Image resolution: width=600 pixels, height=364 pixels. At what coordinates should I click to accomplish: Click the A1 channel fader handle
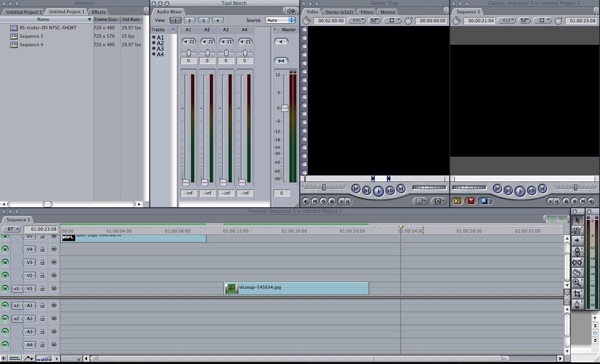click(186, 183)
